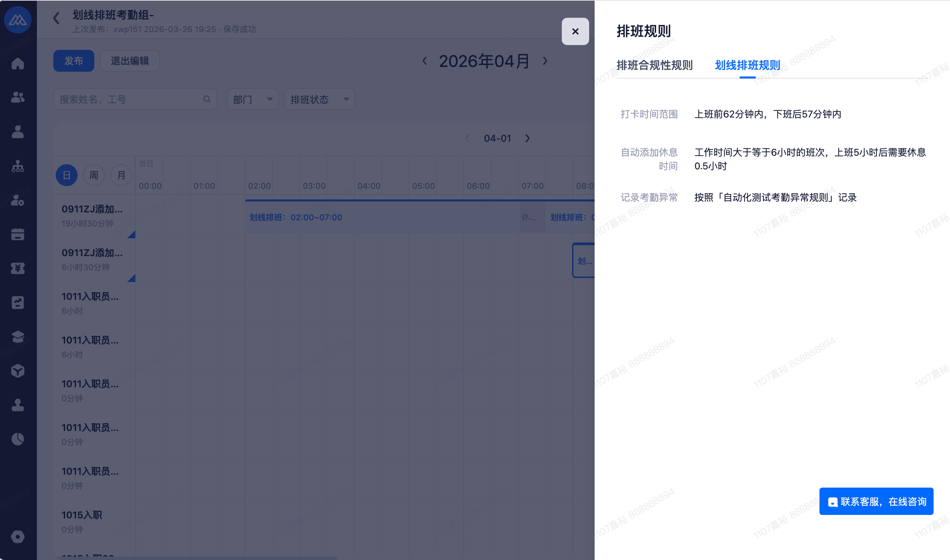Go to next month after 2026年04月

point(545,61)
